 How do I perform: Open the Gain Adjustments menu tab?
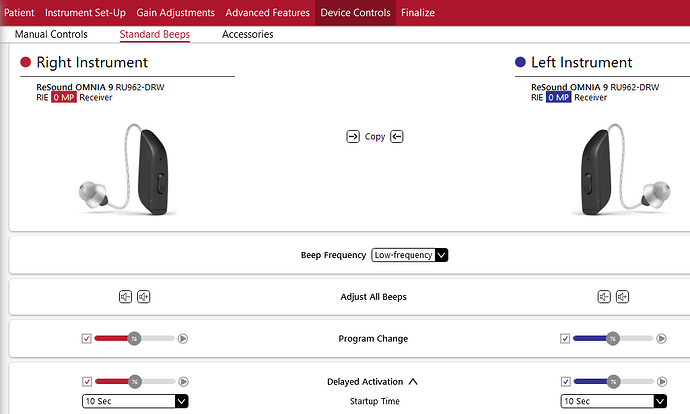pos(175,13)
